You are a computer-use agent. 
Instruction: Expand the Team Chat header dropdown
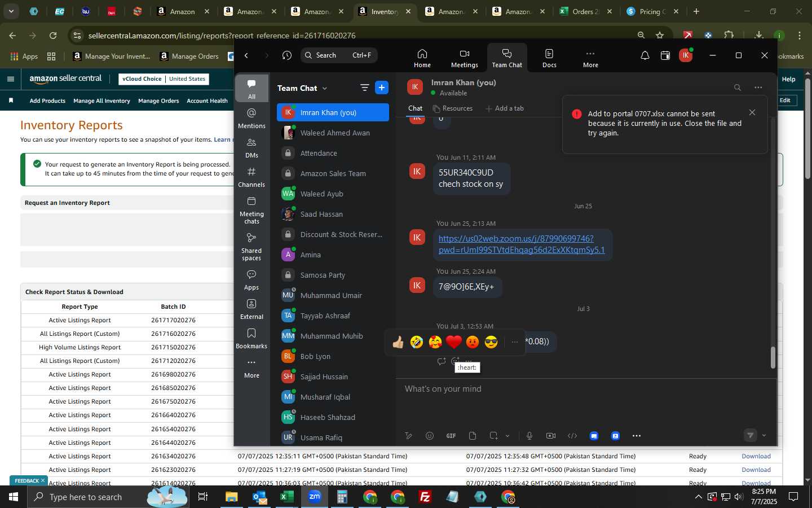[x=325, y=89]
